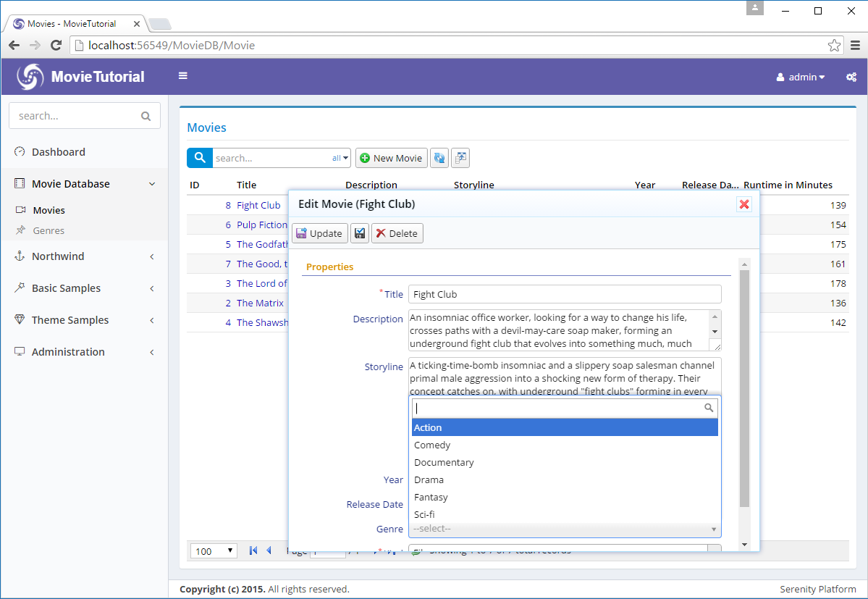The height and width of the screenshot is (599, 868).
Task: Open the page size dropdown showing 100
Action: tap(214, 551)
